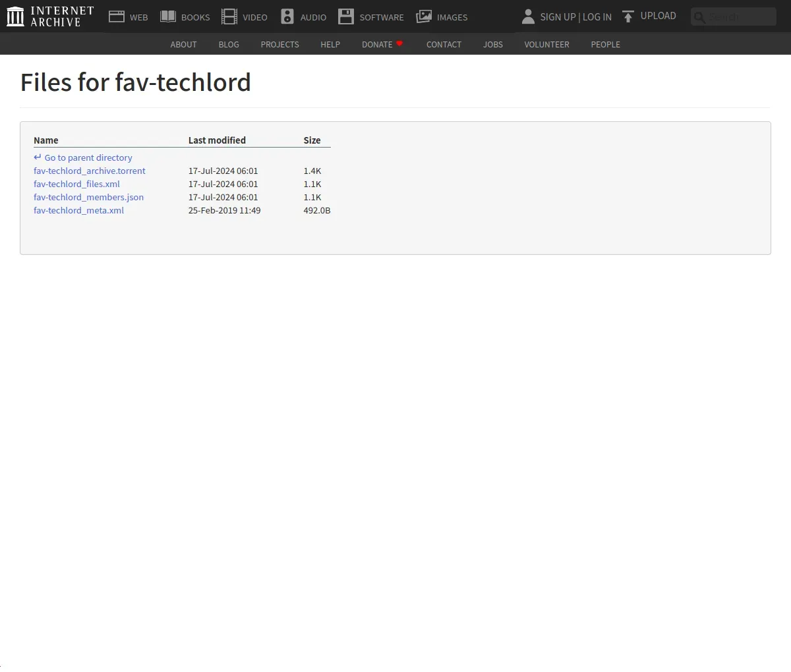
Task: Click the UPLOAD label
Action: tap(659, 16)
